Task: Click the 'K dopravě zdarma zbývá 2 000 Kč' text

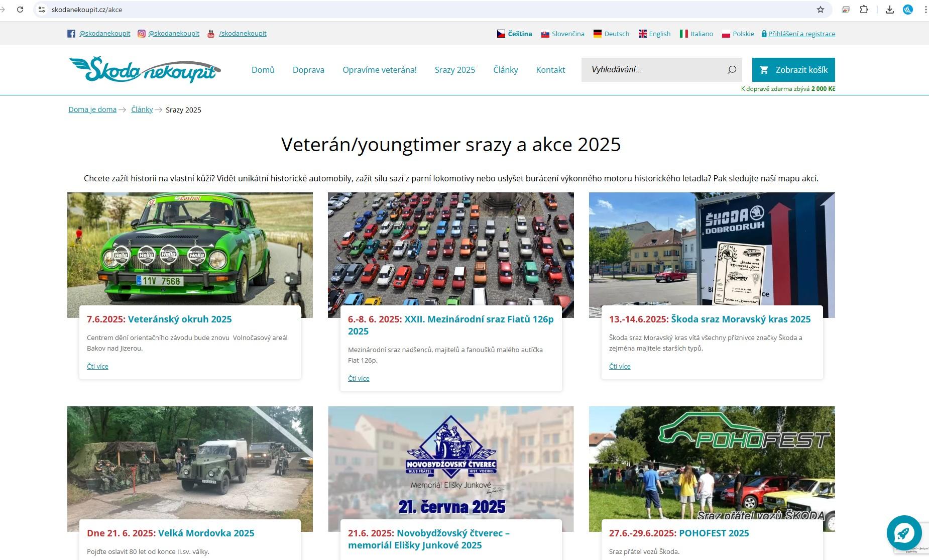Action: pos(788,89)
